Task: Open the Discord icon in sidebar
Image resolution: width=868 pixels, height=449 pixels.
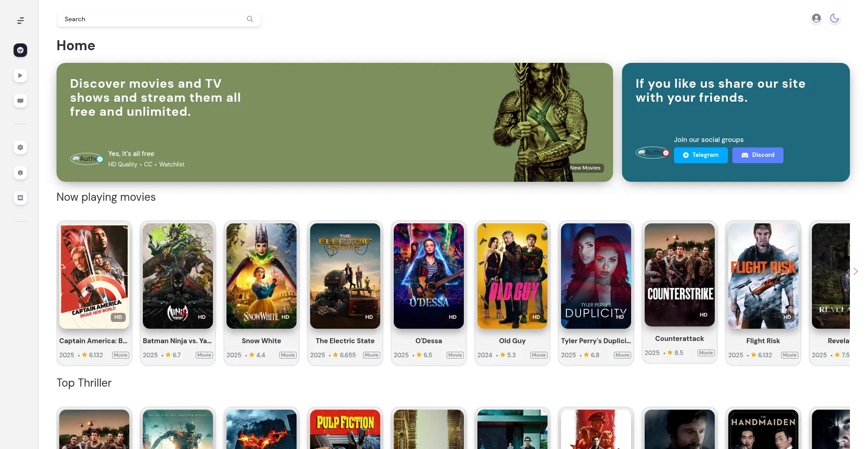Action: pyautogui.click(x=20, y=198)
